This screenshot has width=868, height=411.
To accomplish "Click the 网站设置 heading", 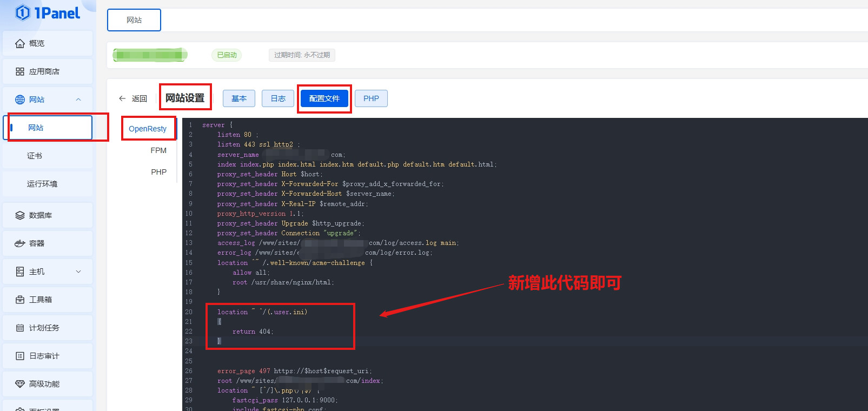I will click(x=185, y=98).
